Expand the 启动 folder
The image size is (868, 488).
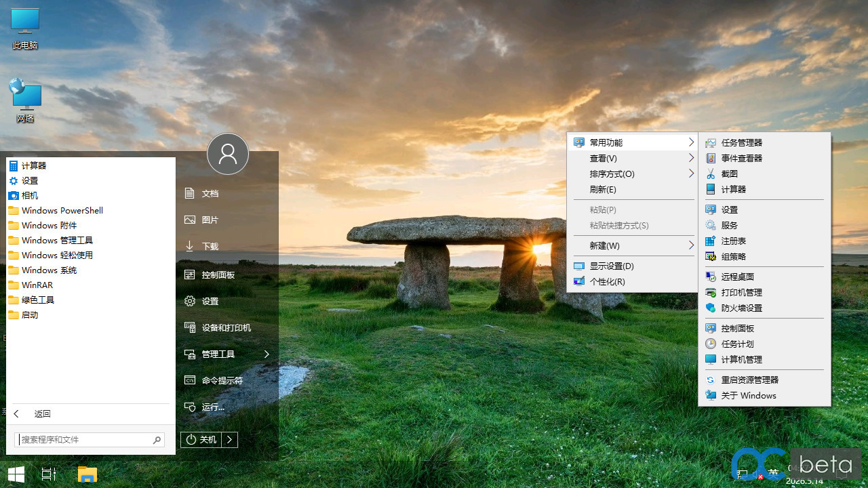pos(91,314)
